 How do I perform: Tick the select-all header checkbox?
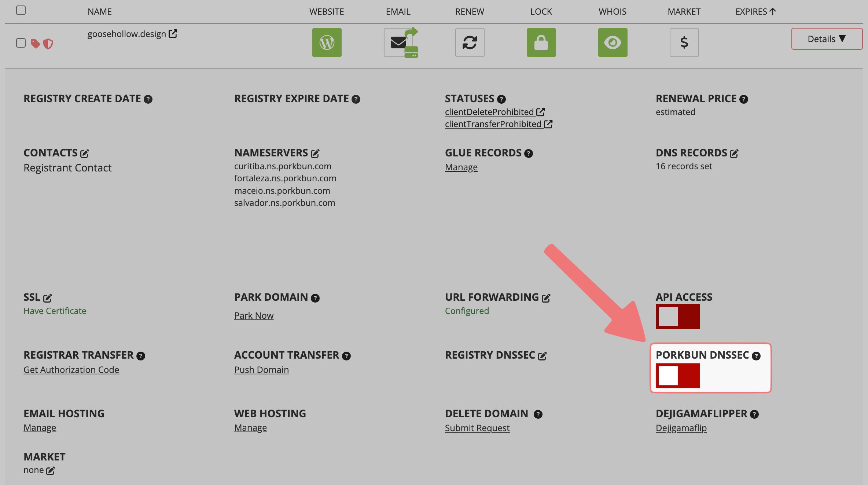click(x=21, y=10)
